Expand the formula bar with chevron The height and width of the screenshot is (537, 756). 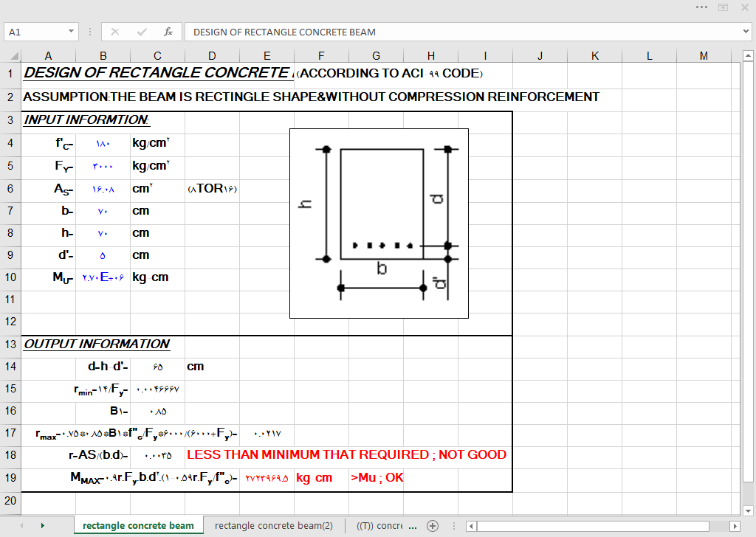(x=746, y=32)
